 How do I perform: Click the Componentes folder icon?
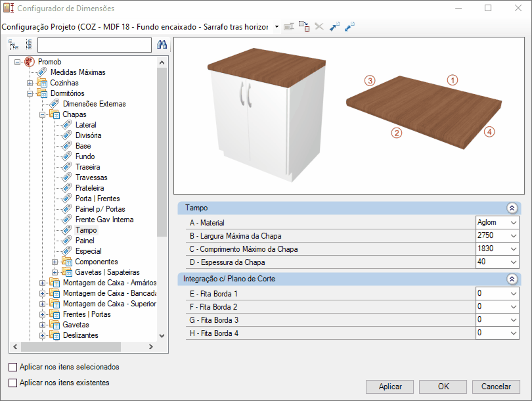[67, 262]
